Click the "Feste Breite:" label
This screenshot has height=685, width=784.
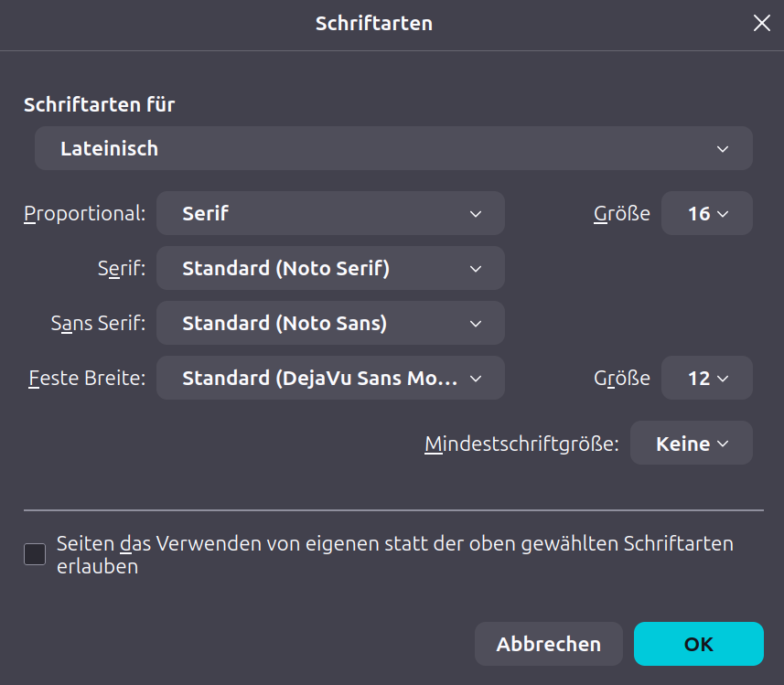tap(87, 379)
